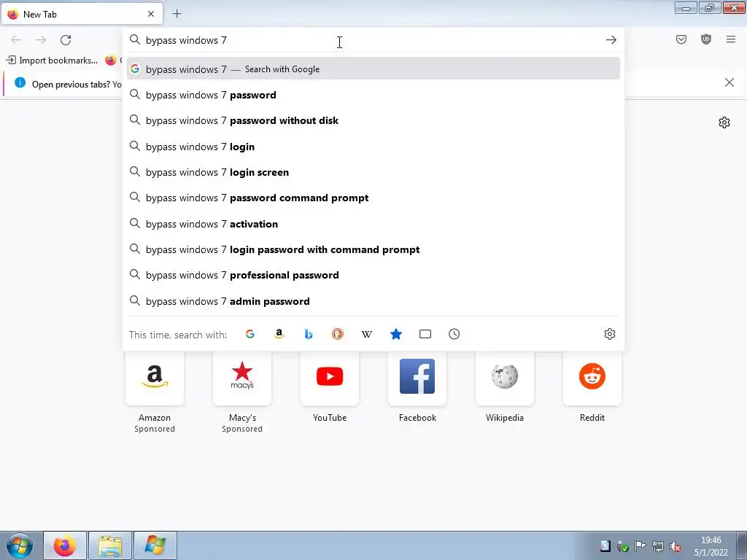The image size is (747, 560).
Task: Select 'bypass windows 7 — Search with Google'
Action: [x=373, y=69]
